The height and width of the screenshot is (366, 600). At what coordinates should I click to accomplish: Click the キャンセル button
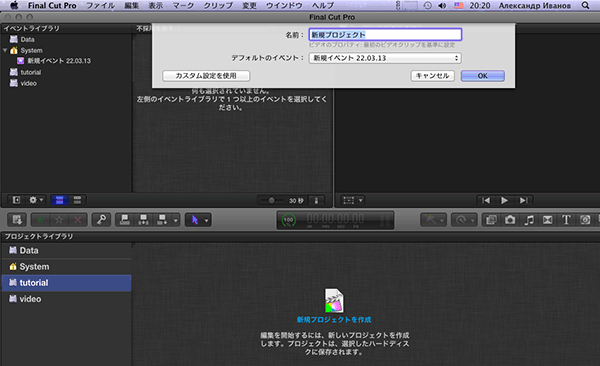[432, 75]
